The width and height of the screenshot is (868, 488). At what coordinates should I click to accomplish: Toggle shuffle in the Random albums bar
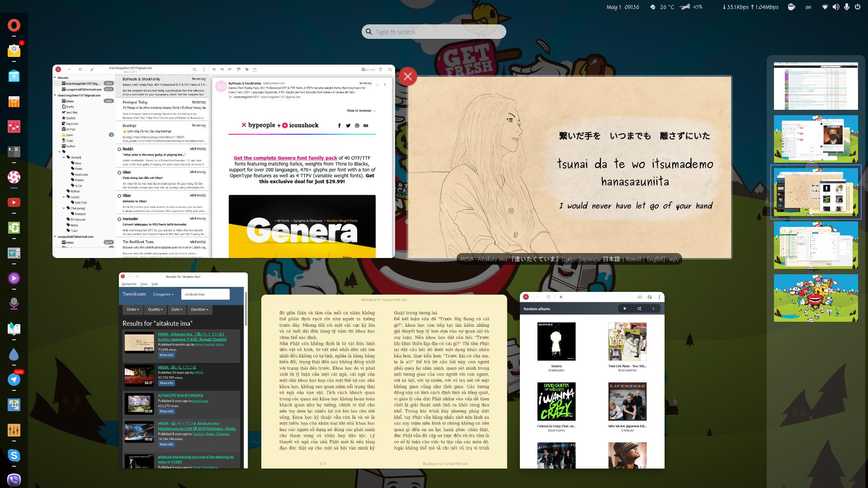pyautogui.click(x=639, y=309)
